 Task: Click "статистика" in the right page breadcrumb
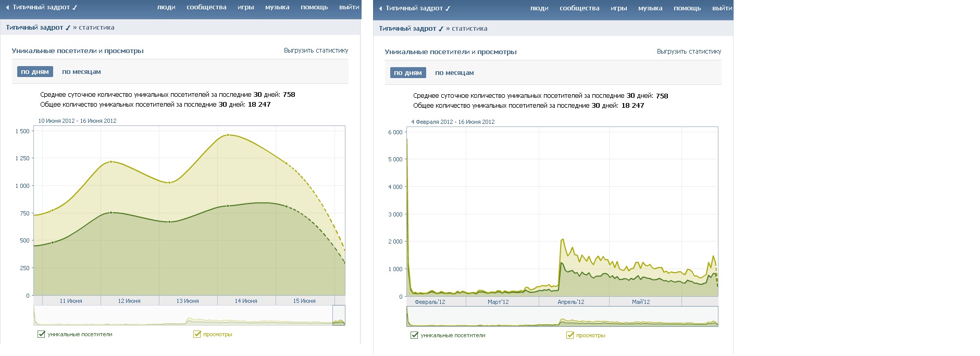pos(469,29)
